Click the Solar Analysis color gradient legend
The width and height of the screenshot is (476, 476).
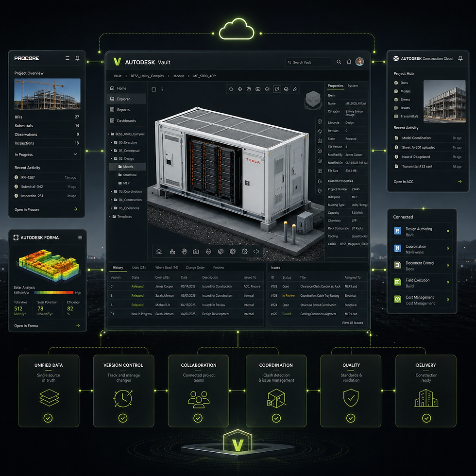(54, 292)
